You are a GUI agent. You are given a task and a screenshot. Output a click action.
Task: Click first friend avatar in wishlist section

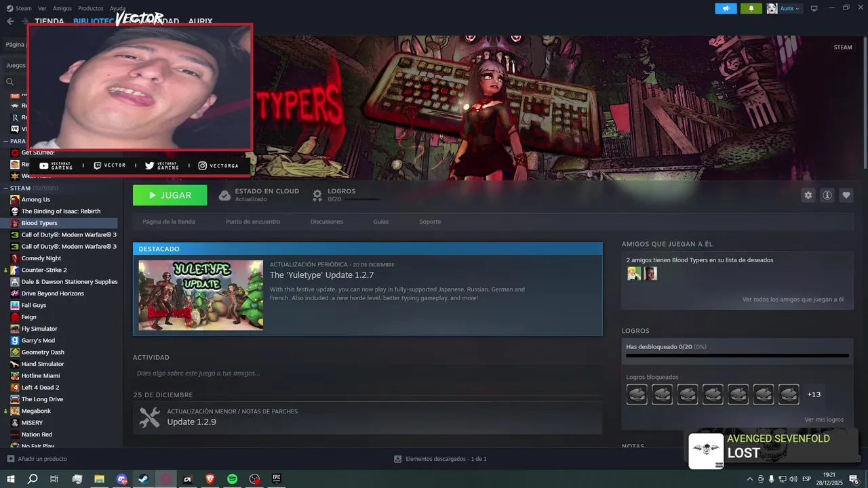pos(634,273)
